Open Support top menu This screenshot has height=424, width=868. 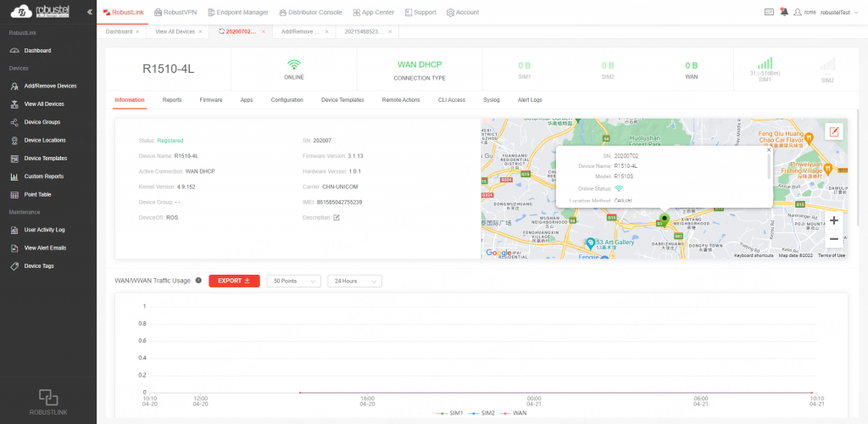420,12
